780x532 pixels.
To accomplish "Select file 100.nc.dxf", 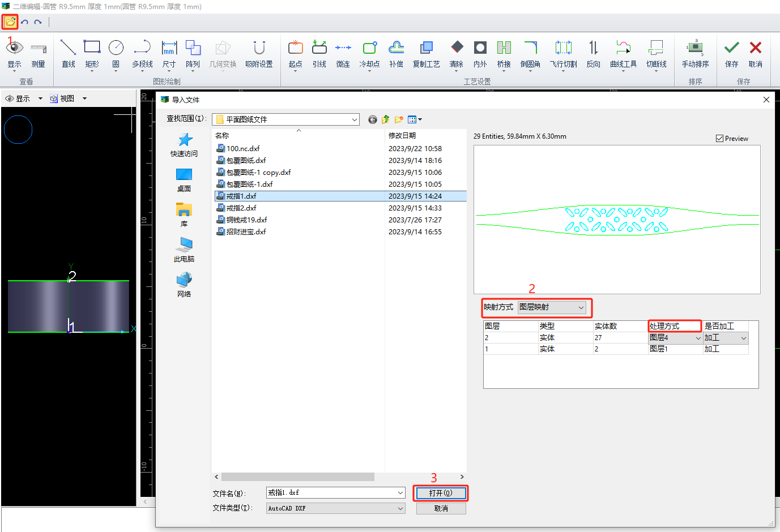I will (x=243, y=149).
